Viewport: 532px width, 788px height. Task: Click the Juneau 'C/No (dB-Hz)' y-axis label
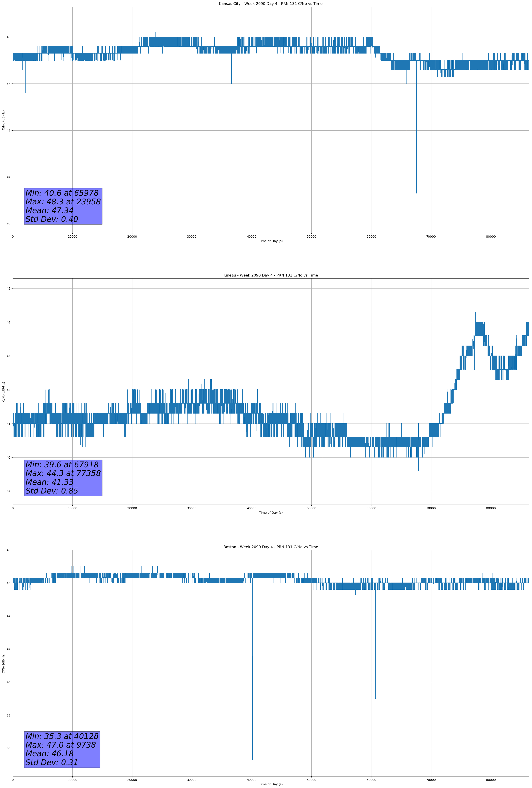click(x=3, y=392)
